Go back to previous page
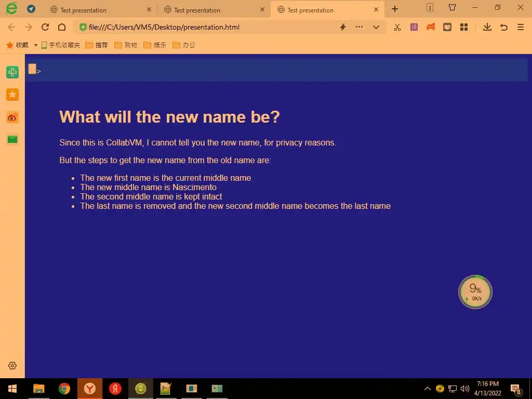This screenshot has height=399, width=532. coord(11,27)
